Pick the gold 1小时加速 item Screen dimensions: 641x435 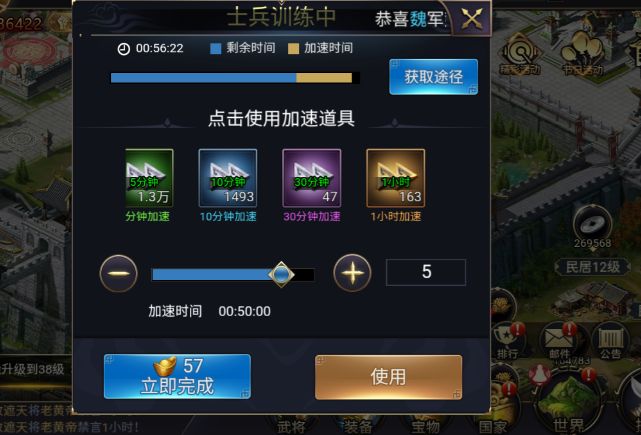(x=395, y=178)
